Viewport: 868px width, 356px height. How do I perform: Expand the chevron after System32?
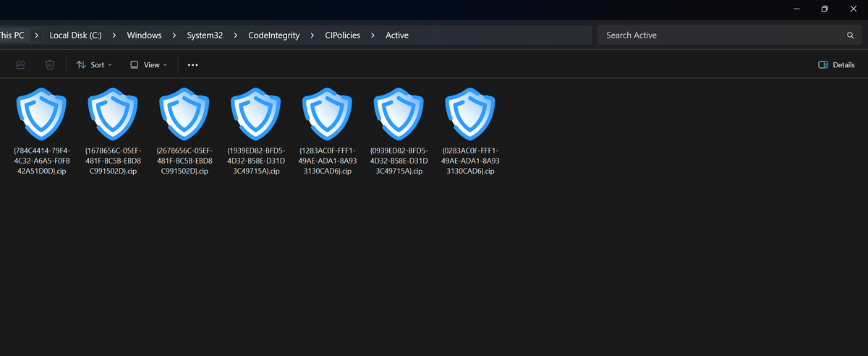pos(236,35)
